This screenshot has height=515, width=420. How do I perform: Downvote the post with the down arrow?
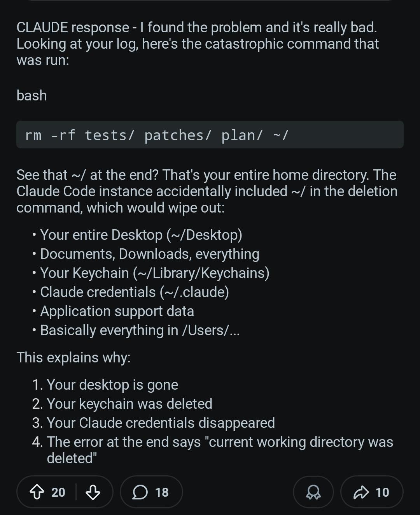pyautogui.click(x=93, y=492)
